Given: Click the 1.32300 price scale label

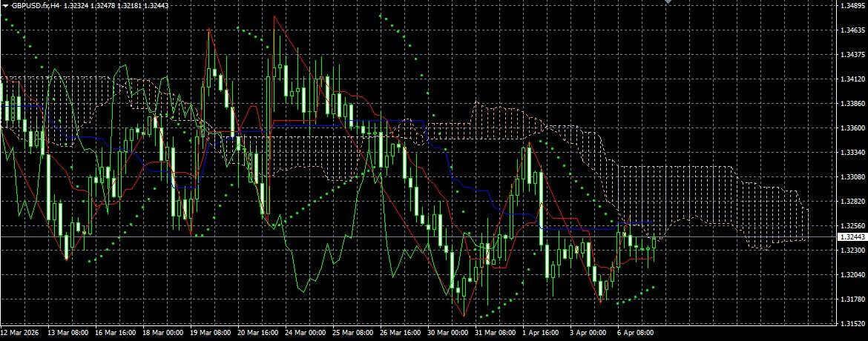Looking at the screenshot, I should pyautogui.click(x=852, y=251).
